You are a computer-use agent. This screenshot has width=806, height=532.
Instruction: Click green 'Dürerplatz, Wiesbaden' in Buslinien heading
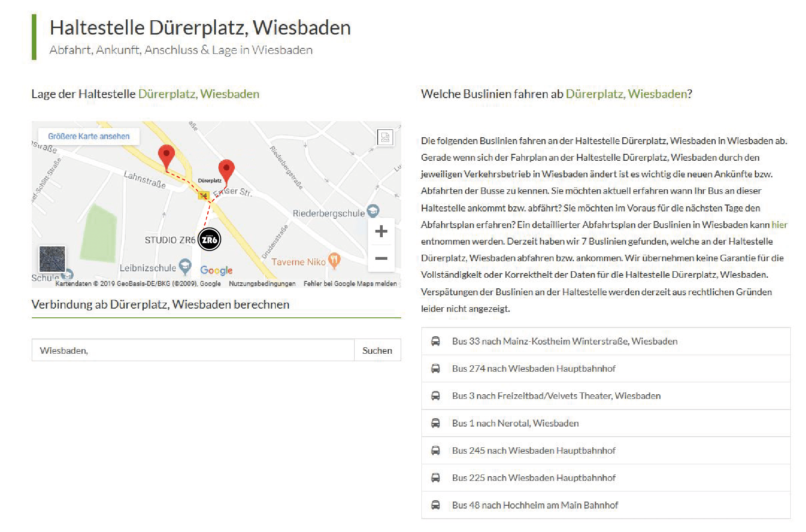pyautogui.click(x=626, y=94)
